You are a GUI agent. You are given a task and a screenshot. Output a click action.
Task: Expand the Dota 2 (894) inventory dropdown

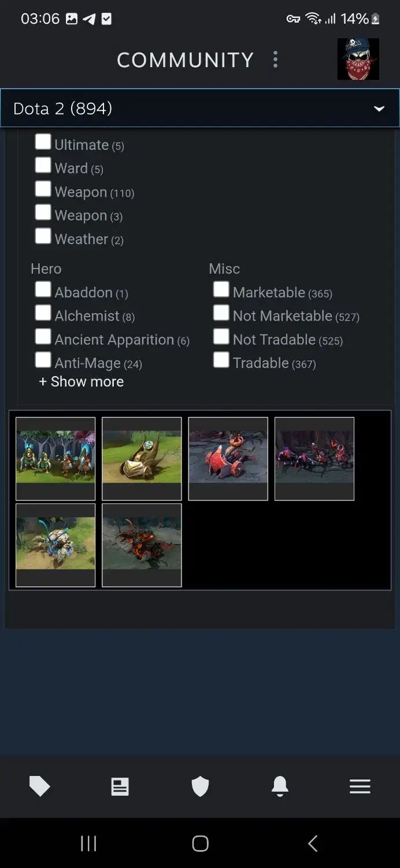[x=200, y=108]
